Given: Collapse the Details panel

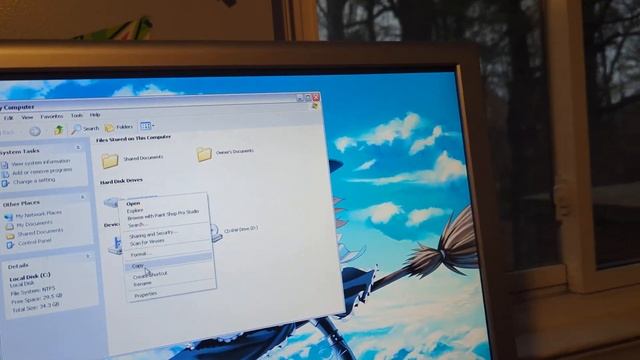Looking at the screenshot, I should pos(88,256).
